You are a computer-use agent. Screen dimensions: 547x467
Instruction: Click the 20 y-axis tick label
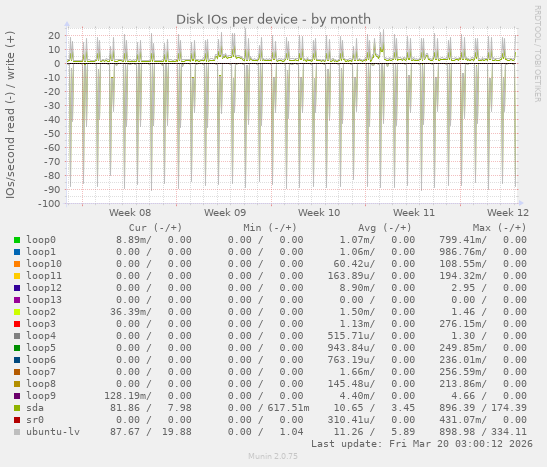click(x=54, y=36)
